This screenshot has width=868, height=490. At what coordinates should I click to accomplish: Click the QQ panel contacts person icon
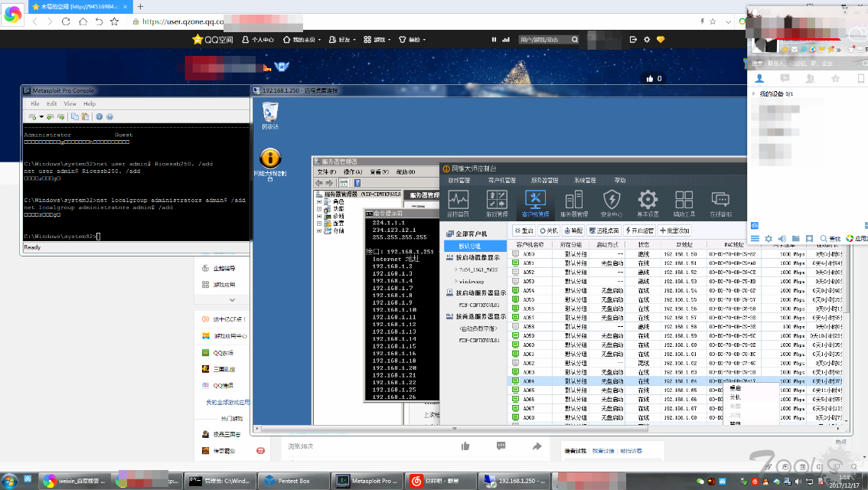coord(759,79)
